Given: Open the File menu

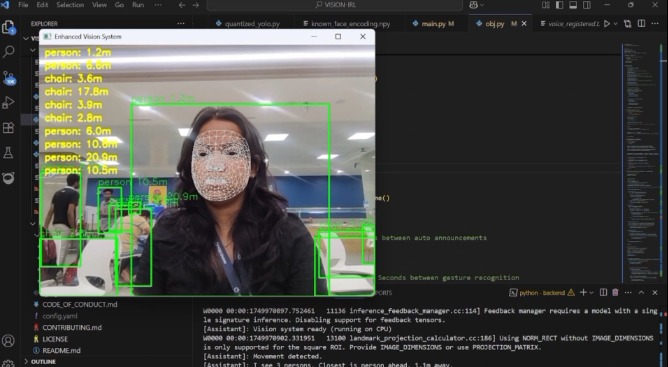Looking at the screenshot, I should [x=23, y=5].
